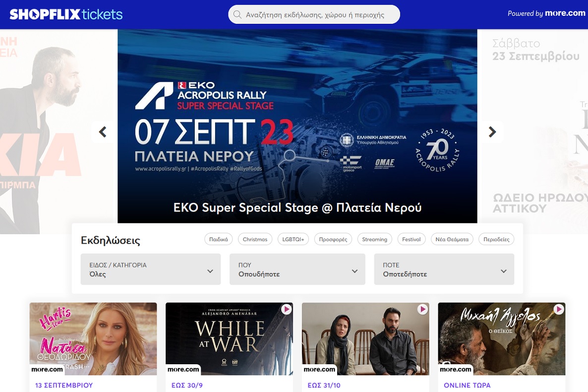This screenshot has height=392, width=588.
Task: Click the EKO Super Special Stage title
Action: (297, 207)
